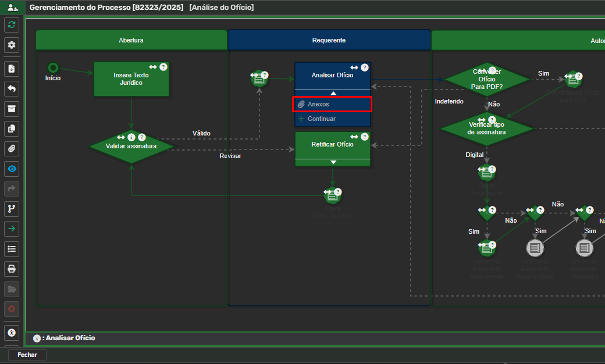The height and width of the screenshot is (364, 605).
Task: Expand Retificar Ofício with down triangle
Action: click(x=333, y=162)
